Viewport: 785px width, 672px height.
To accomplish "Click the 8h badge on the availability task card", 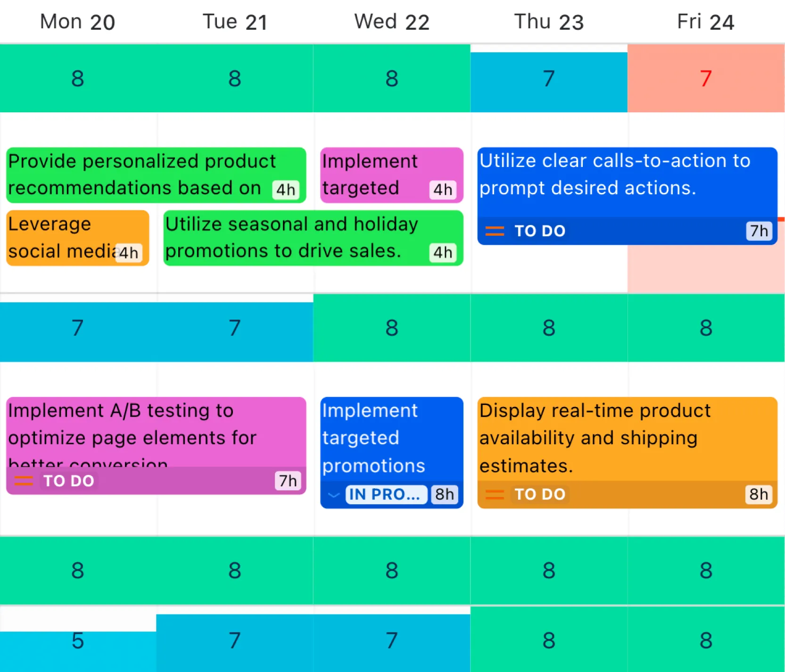I will point(758,494).
